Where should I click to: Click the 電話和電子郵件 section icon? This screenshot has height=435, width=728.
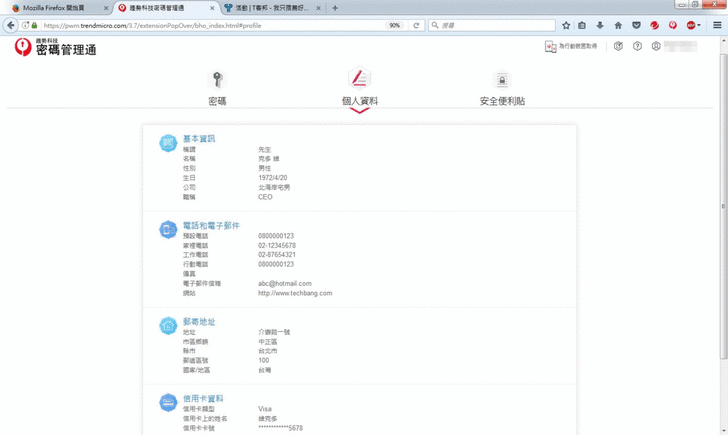(168, 230)
